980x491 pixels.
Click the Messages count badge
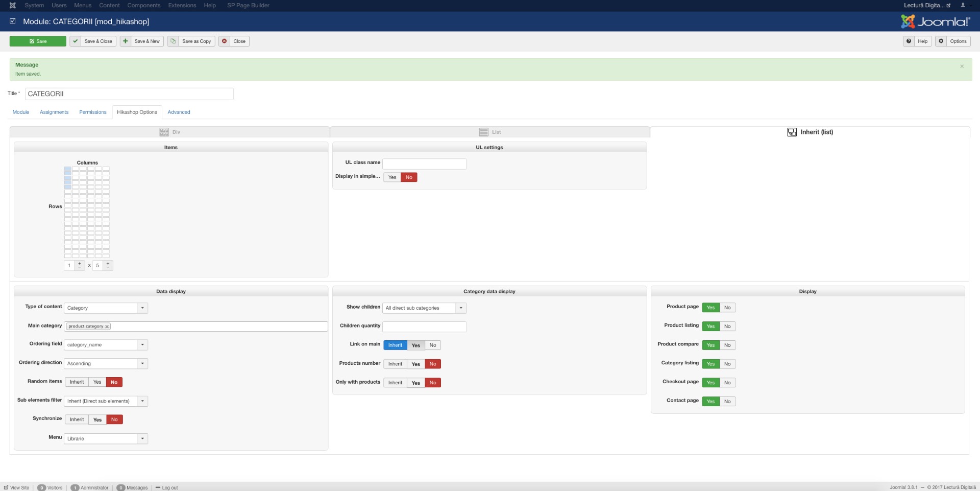(x=121, y=487)
